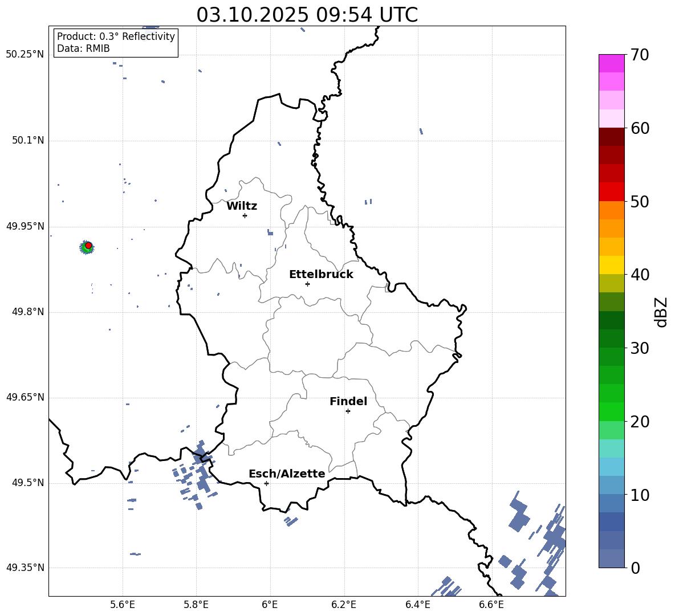Click the Esch/Alzette station label
Viewport: 675px width, 616px height.
(x=287, y=474)
